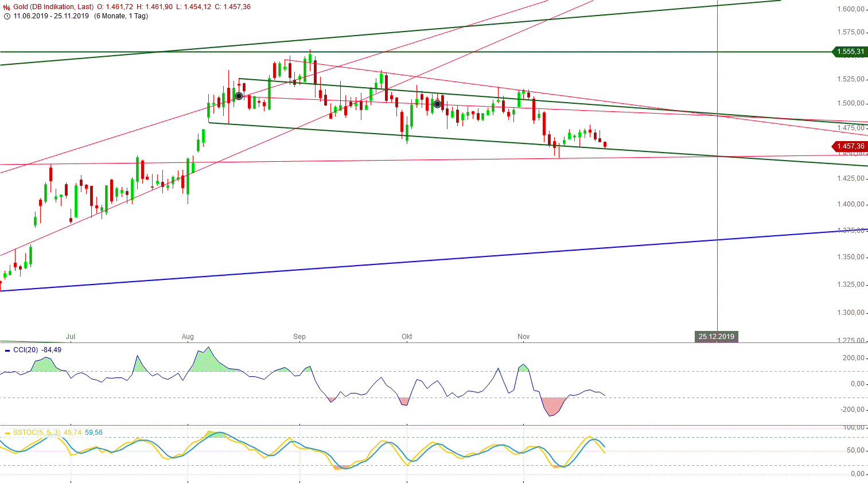Click the SSTOC axis label '100,00'
This screenshot has height=483, width=868.
[x=854, y=427]
